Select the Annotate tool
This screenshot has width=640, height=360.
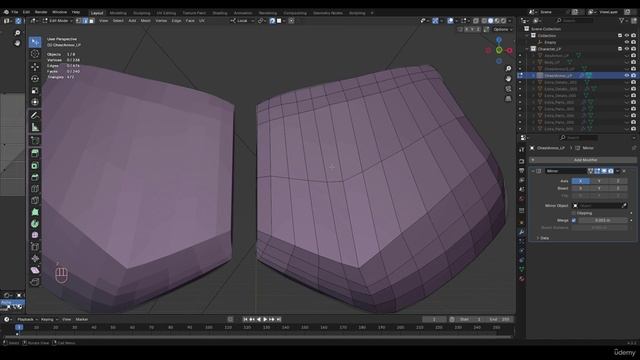click(x=35, y=116)
